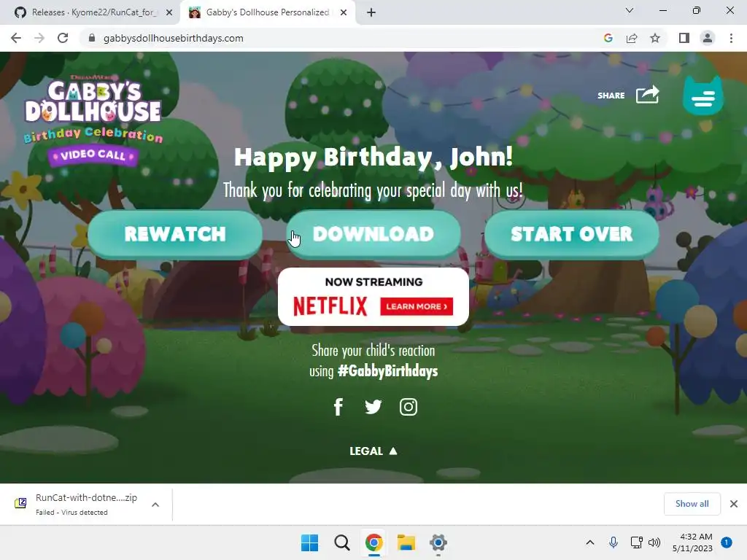
Task: Open the Windows Start menu
Action: tap(309, 542)
